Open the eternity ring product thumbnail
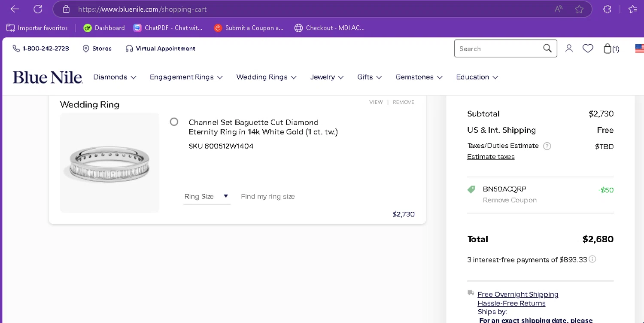Viewport: 644px width, 323px height. coord(109,163)
